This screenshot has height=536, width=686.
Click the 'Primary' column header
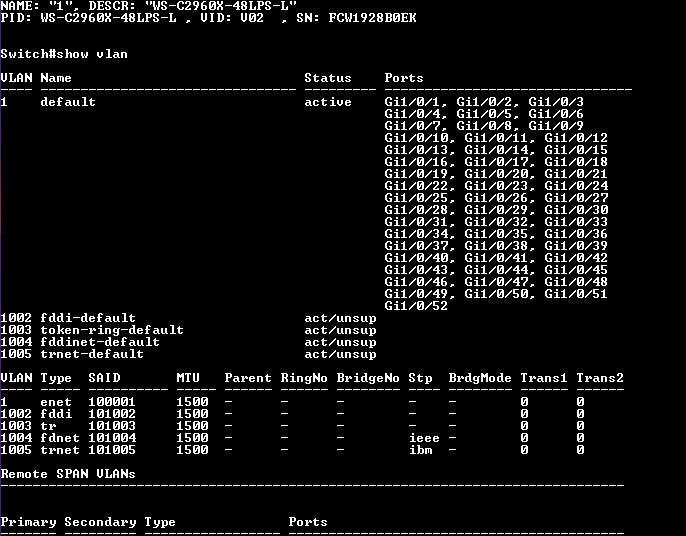pyautogui.click(x=28, y=522)
